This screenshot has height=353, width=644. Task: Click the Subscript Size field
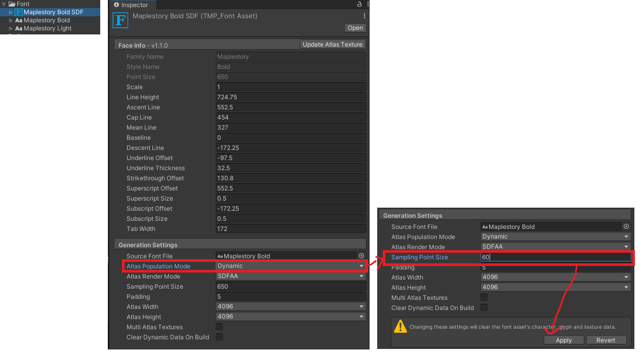[291, 218]
